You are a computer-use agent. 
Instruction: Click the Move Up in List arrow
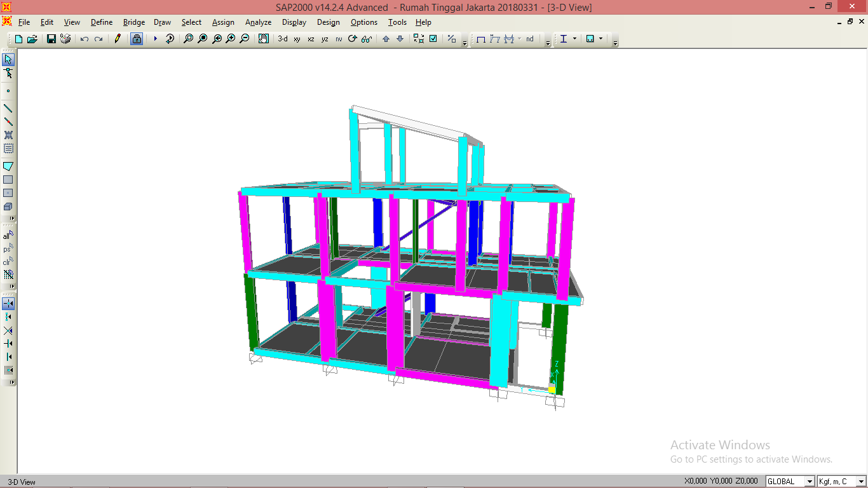click(386, 39)
